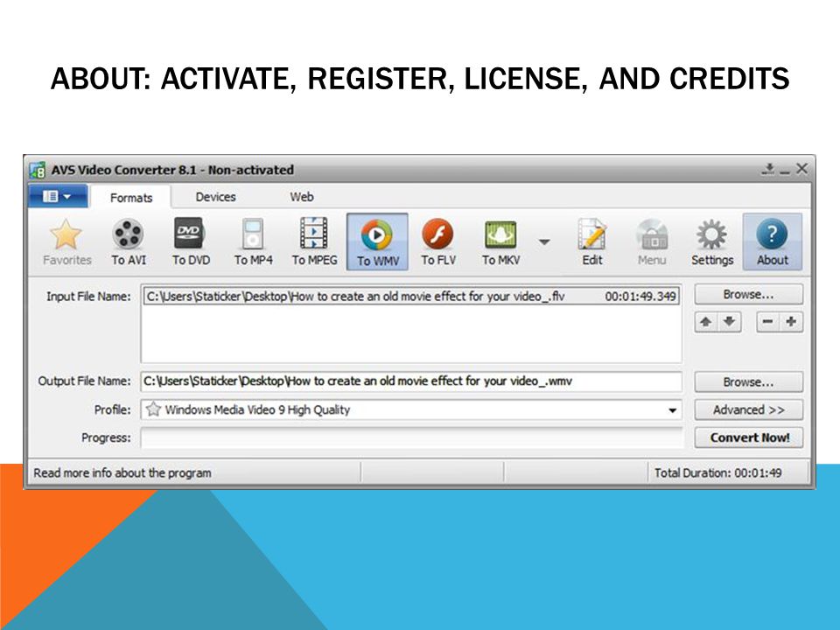The width and height of the screenshot is (840, 630).
Task: Select the To MKV format
Action: (x=500, y=241)
